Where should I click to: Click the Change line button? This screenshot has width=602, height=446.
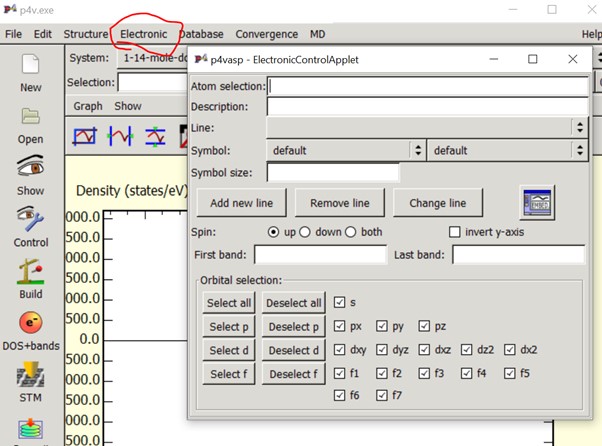coord(438,203)
